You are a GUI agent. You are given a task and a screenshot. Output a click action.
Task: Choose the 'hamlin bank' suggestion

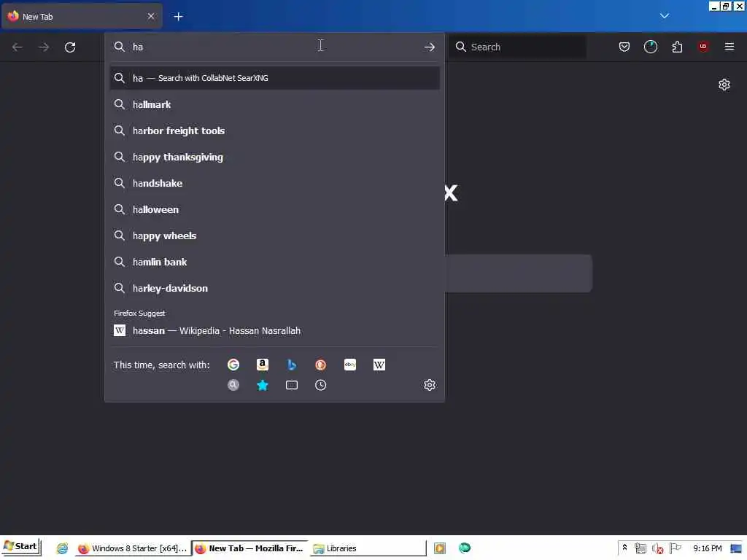(275, 262)
